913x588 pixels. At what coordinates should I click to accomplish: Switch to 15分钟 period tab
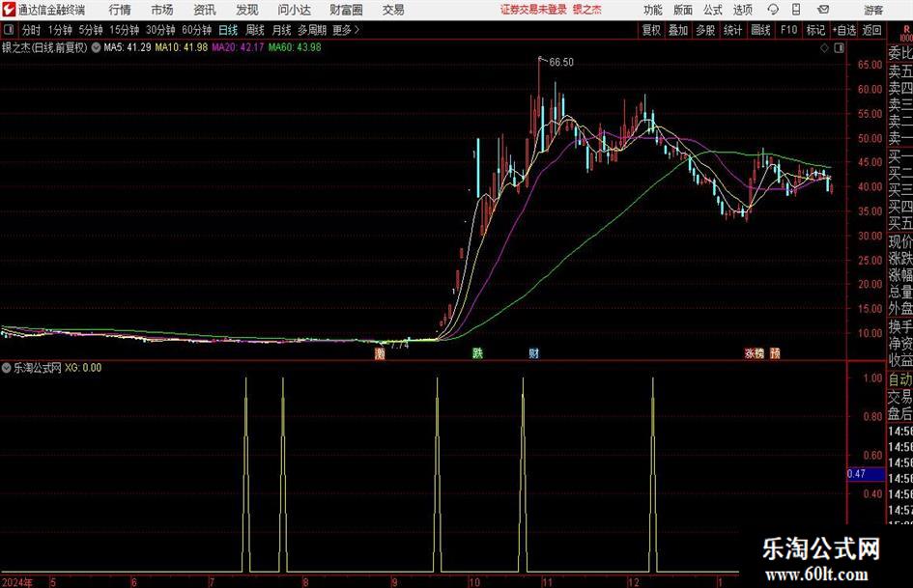pos(125,30)
